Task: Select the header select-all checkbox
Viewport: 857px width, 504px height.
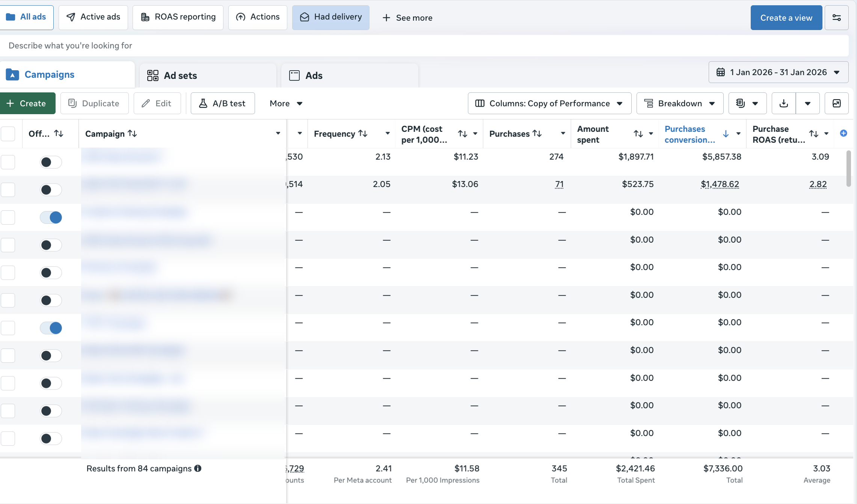Action: (x=8, y=134)
